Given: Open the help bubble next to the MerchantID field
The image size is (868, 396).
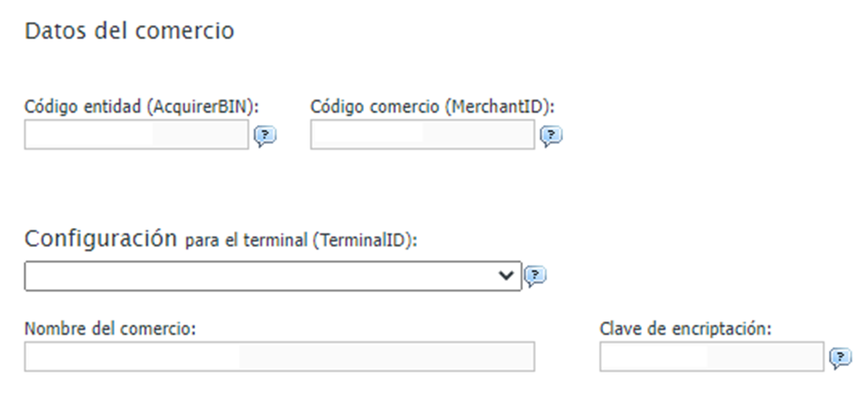Looking at the screenshot, I should 551,137.
